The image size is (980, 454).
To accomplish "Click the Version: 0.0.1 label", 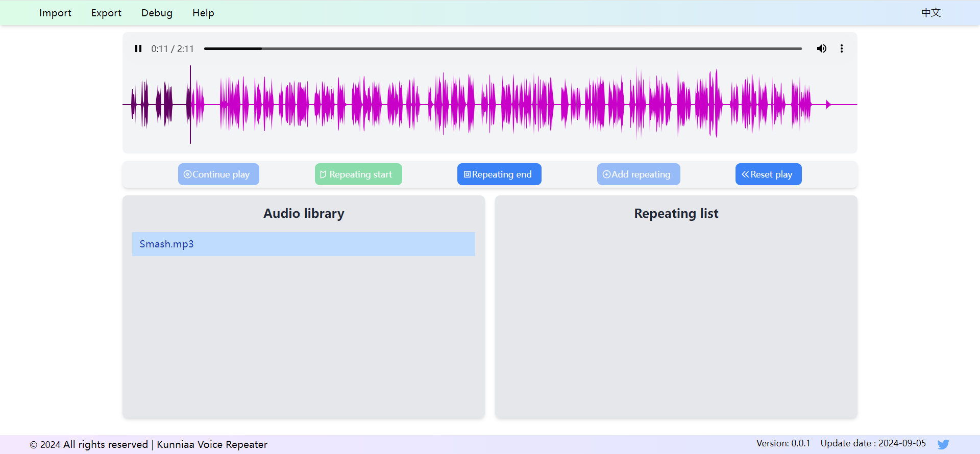I will 783,443.
